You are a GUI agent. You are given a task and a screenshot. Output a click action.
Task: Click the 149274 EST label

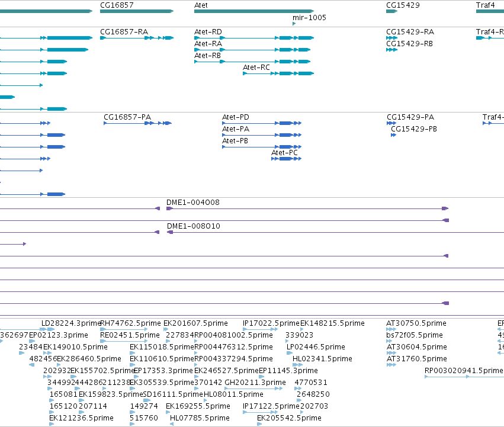144,406
